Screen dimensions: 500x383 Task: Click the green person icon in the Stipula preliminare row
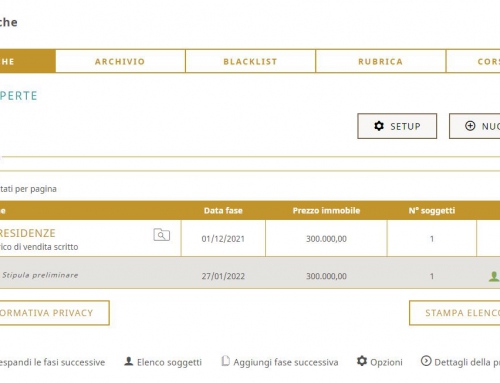point(494,276)
